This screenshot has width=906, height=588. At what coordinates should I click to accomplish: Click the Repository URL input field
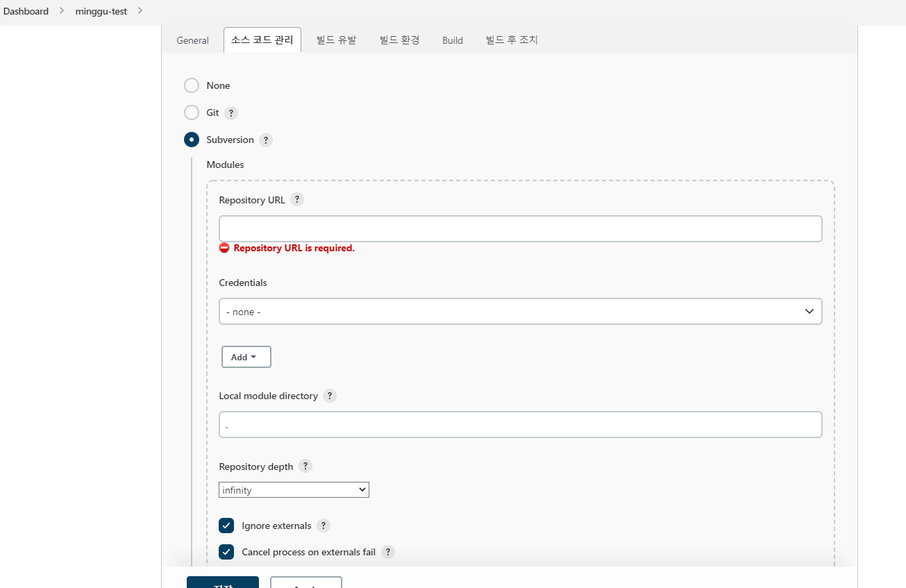point(521,229)
